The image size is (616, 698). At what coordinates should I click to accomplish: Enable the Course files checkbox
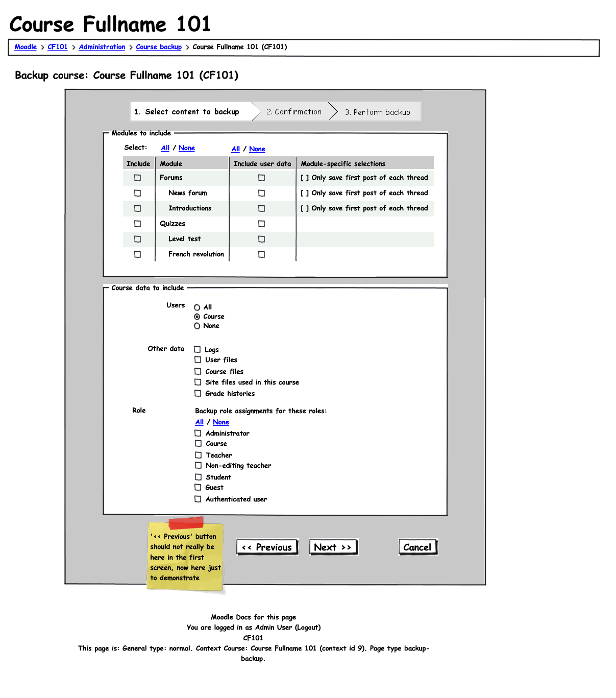pos(198,371)
